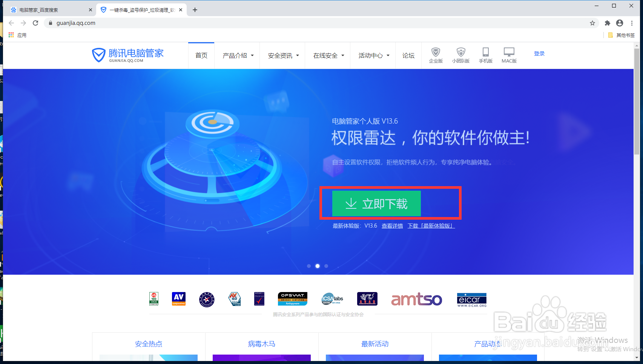Click the Chrome profile avatar icon
643x364 pixels.
click(619, 23)
